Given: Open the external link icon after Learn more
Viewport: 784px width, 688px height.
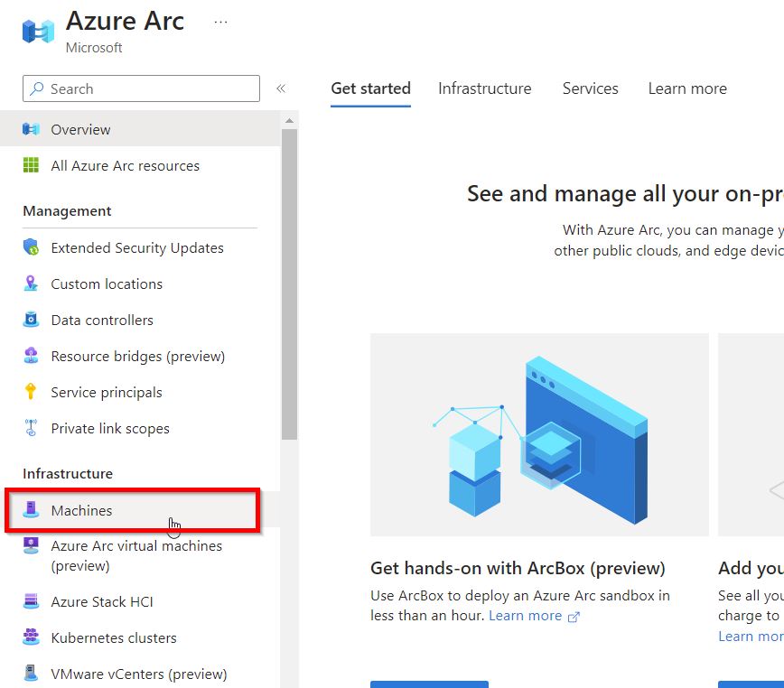Looking at the screenshot, I should click(574, 617).
